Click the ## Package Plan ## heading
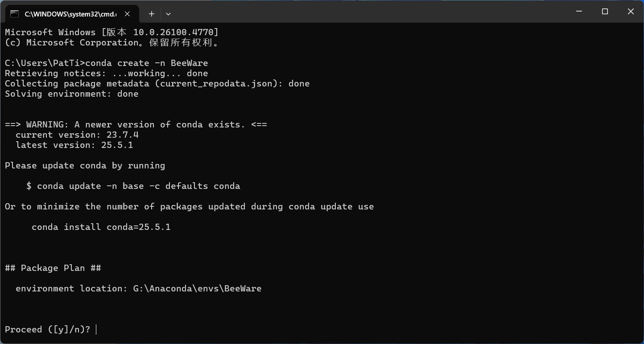Image resolution: width=644 pixels, height=344 pixels. [53, 268]
